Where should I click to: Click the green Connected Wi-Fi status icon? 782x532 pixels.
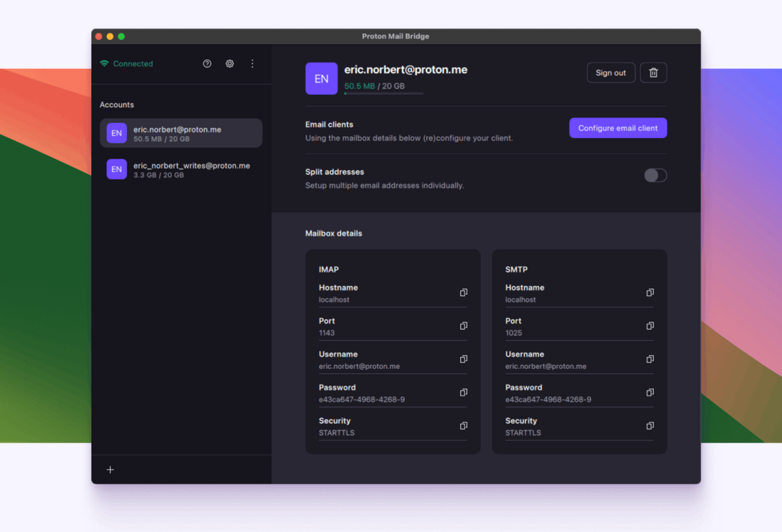tap(104, 64)
